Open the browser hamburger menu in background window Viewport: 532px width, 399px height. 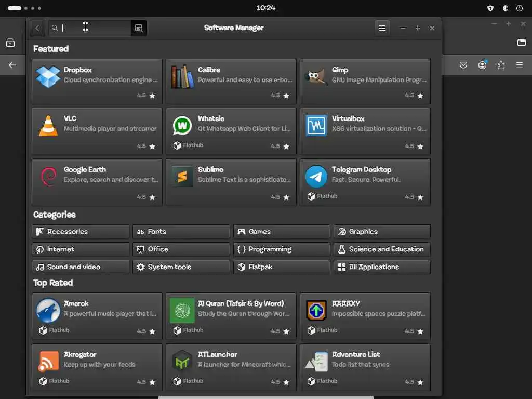pos(520,65)
